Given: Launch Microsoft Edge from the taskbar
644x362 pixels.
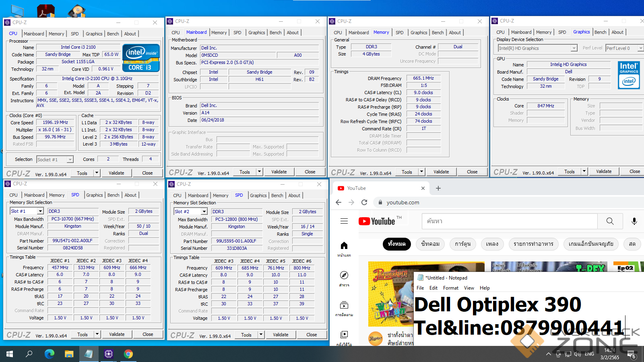Looking at the screenshot, I should (x=49, y=354).
